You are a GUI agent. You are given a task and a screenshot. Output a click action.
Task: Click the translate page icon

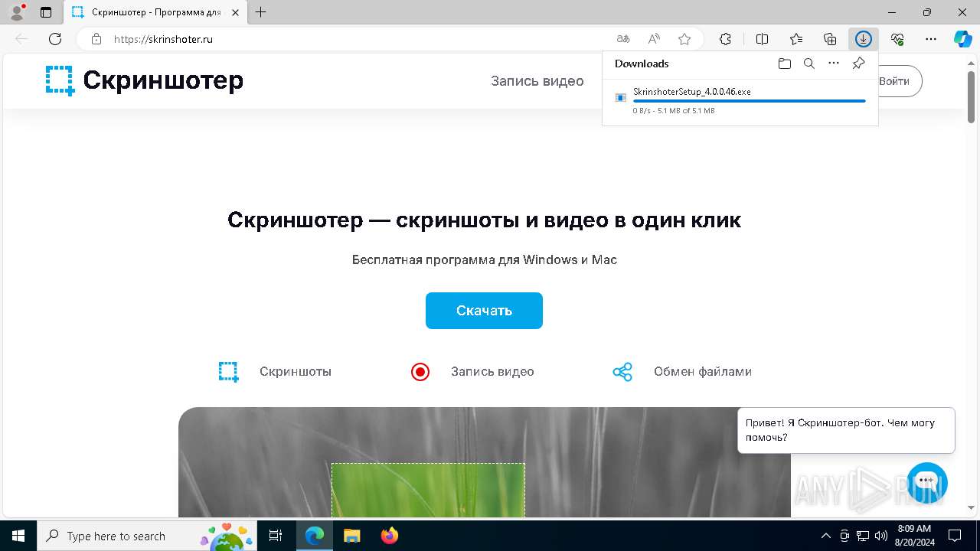click(x=623, y=39)
